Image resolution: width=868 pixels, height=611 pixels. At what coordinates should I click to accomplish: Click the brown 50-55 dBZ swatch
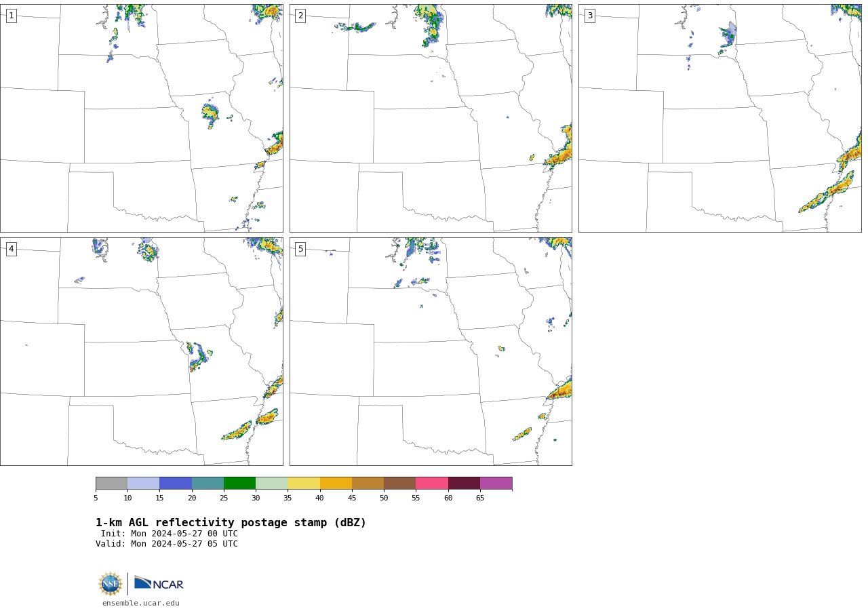[x=400, y=483]
